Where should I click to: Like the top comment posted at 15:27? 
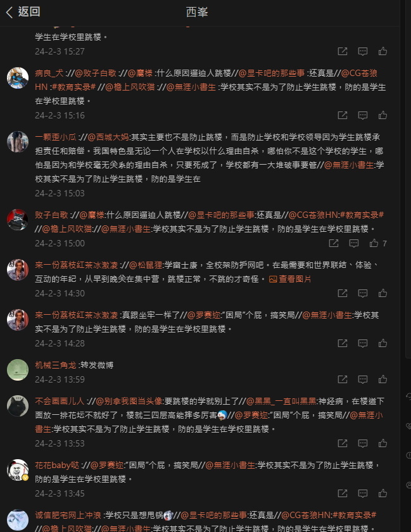tap(383, 51)
